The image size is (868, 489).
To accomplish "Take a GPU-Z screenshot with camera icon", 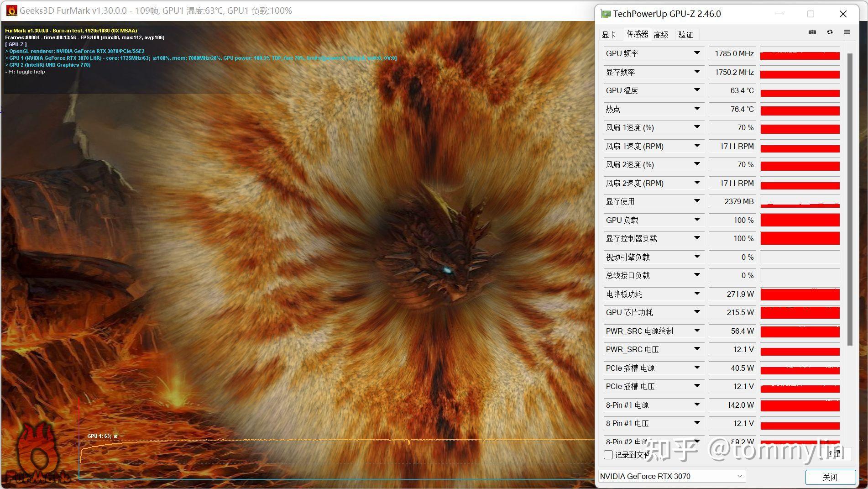I will pyautogui.click(x=812, y=32).
